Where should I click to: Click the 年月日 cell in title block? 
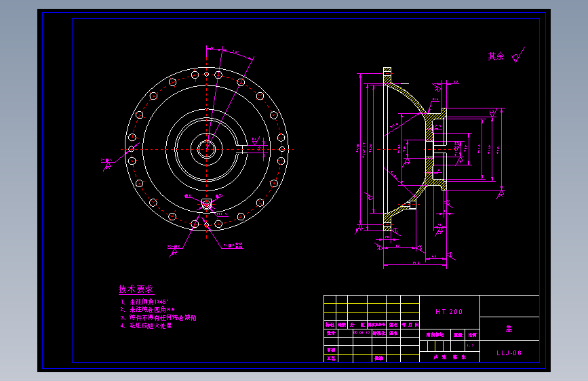click(x=410, y=325)
